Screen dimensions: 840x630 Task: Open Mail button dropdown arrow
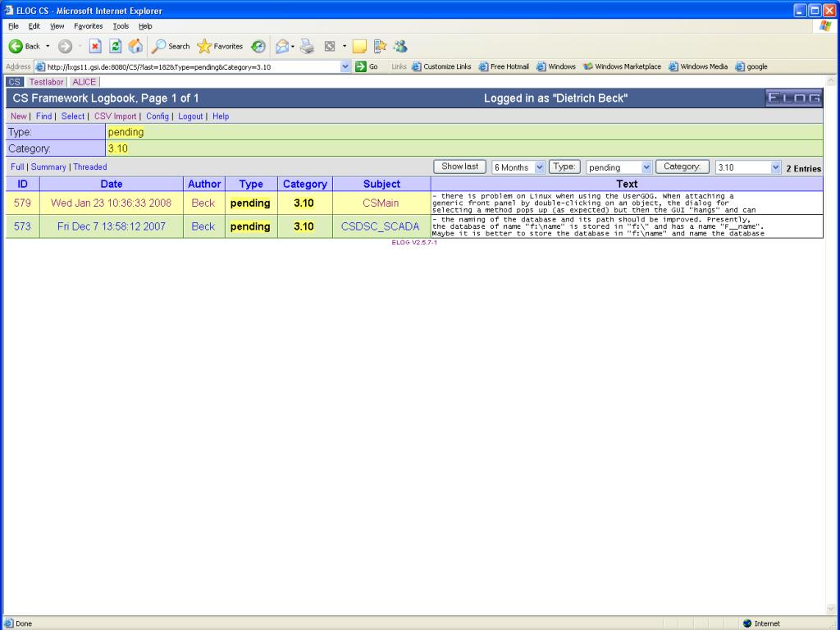click(293, 47)
